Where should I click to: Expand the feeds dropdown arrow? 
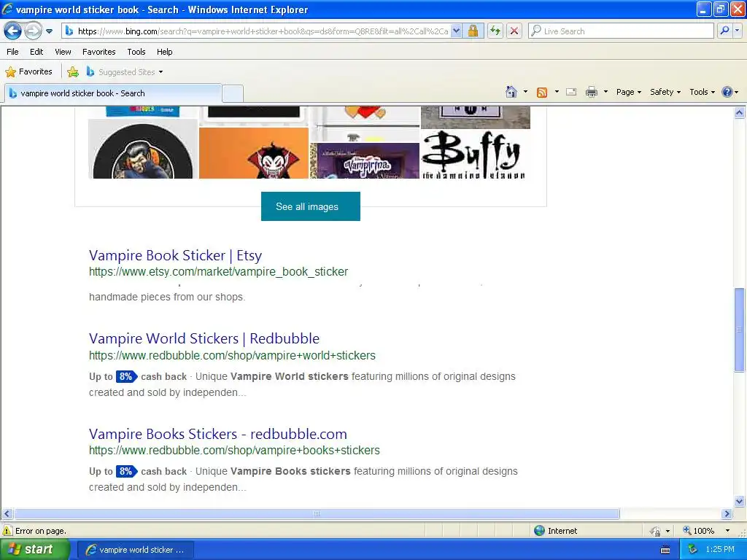point(557,92)
